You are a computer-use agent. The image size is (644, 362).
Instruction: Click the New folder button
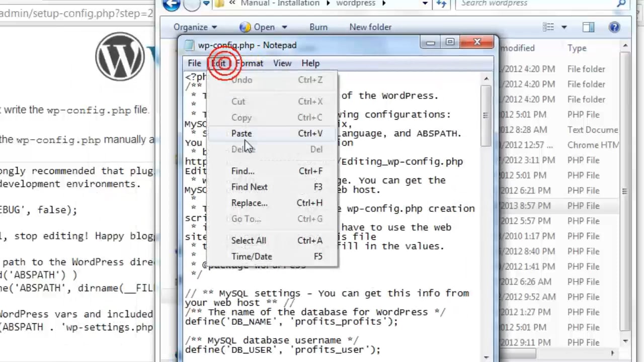[x=370, y=27]
